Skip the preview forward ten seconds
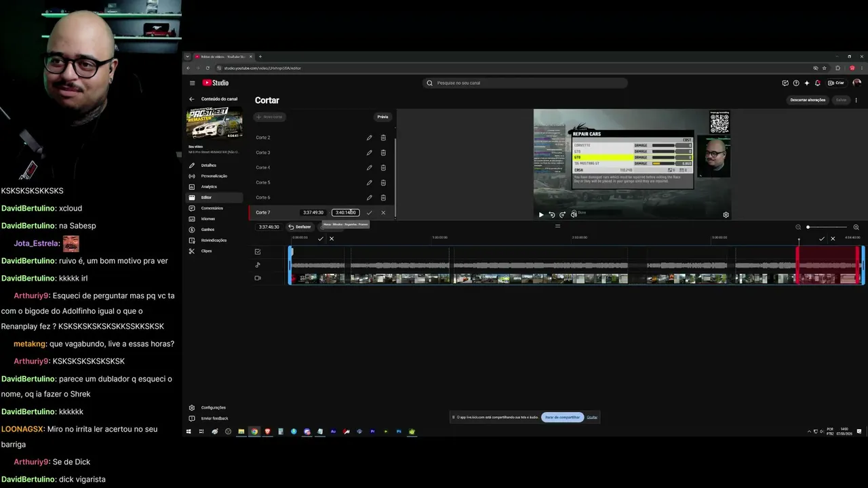 [x=563, y=215]
